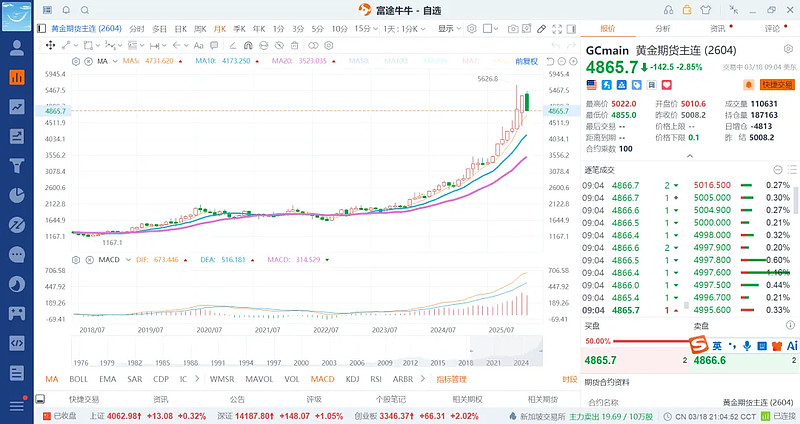Expand more main indicators arrow after IC
The height and width of the screenshot is (424, 800).
click(x=197, y=379)
